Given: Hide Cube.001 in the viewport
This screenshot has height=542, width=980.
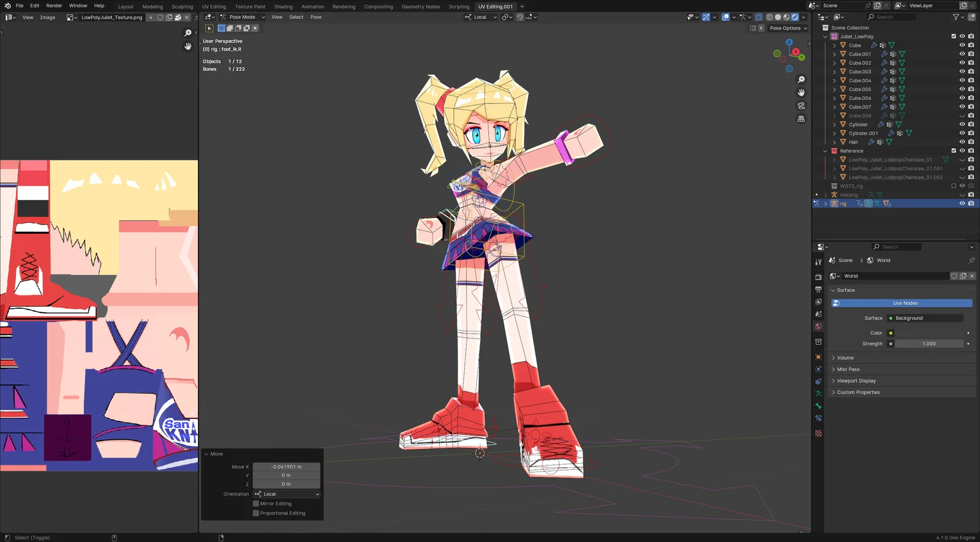Looking at the screenshot, I should tap(962, 54).
